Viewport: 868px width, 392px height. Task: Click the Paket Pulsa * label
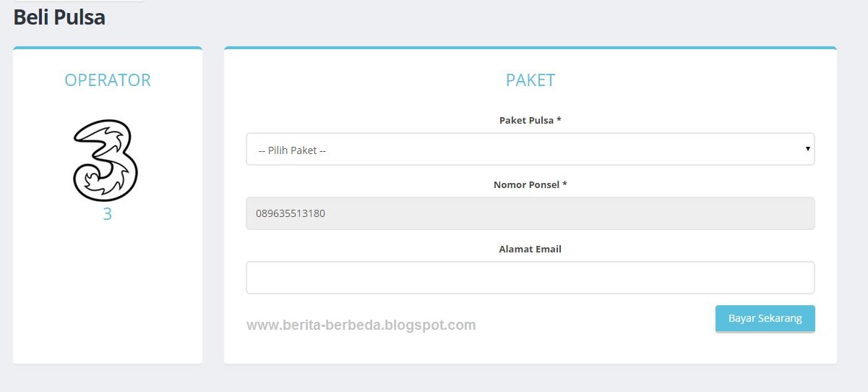pyautogui.click(x=530, y=120)
